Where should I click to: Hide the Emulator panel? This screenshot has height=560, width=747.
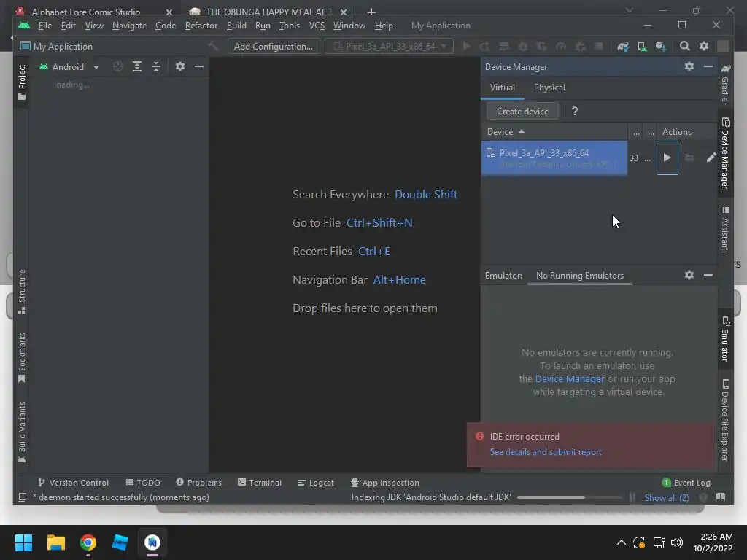[x=708, y=275]
